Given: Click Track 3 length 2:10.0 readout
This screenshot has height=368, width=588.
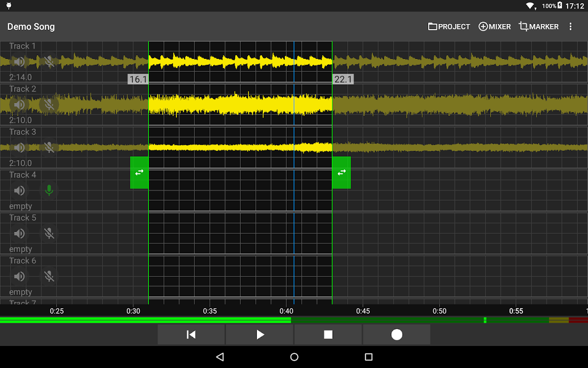Looking at the screenshot, I should pos(21,163).
